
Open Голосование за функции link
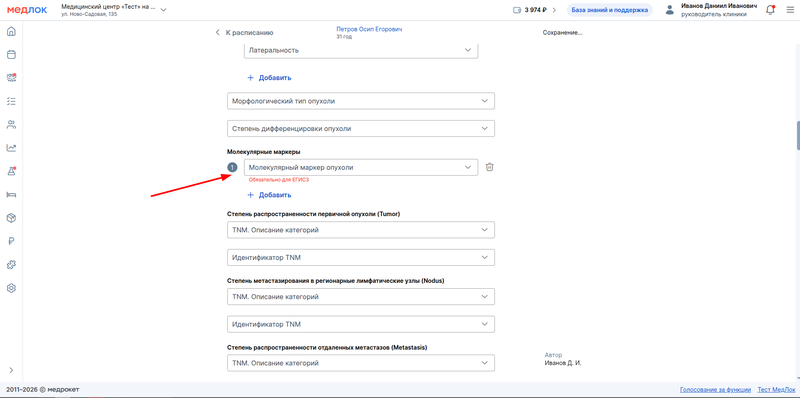pyautogui.click(x=715, y=390)
